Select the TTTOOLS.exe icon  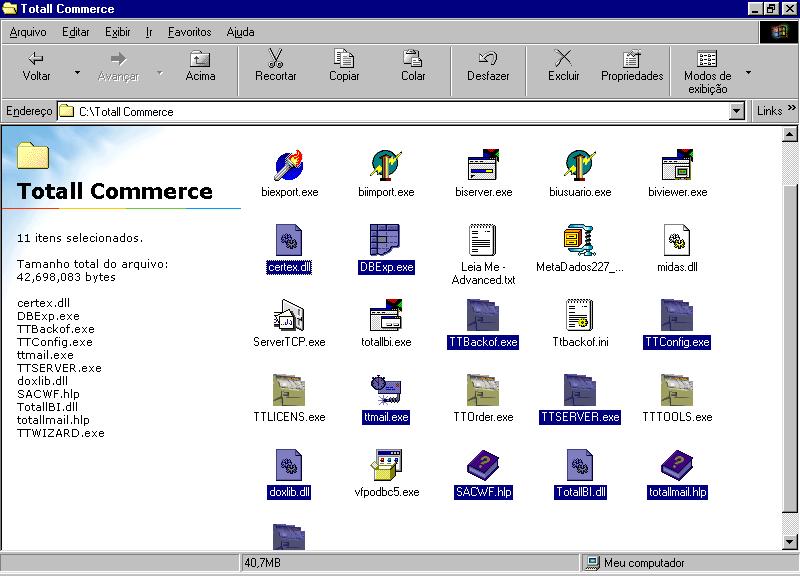pyautogui.click(x=677, y=390)
